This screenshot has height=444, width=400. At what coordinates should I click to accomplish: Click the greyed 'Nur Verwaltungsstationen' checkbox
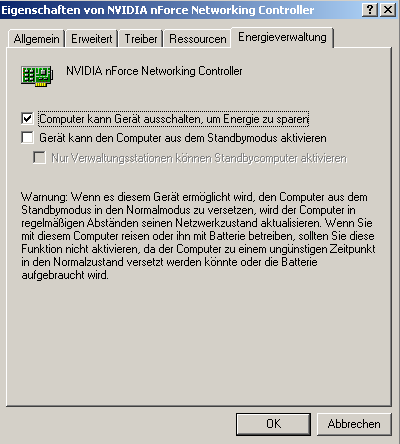tap(39, 157)
